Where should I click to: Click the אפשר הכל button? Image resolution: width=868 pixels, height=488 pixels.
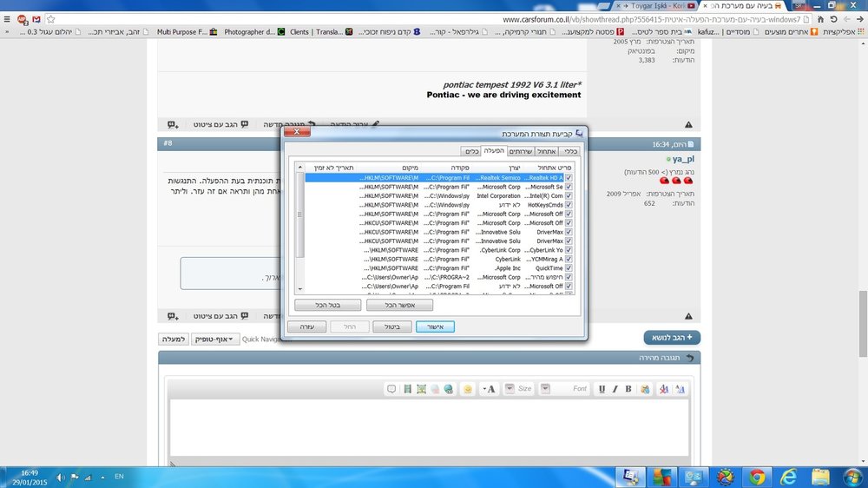pos(399,305)
